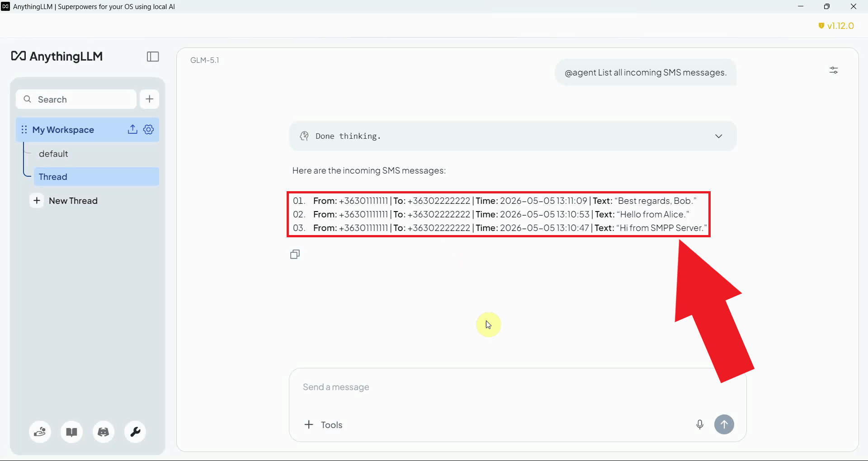Open My Workspace settings gear
The height and width of the screenshot is (461, 868).
pos(149,130)
